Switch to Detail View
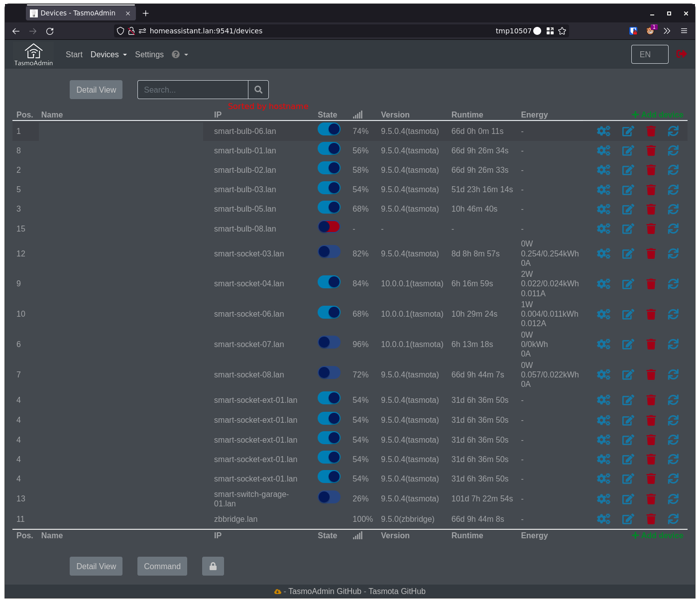Image resolution: width=700 pixels, height=603 pixels. [96, 90]
